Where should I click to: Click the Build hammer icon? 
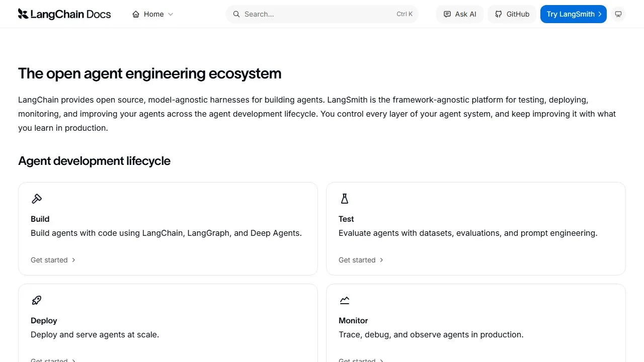click(37, 199)
